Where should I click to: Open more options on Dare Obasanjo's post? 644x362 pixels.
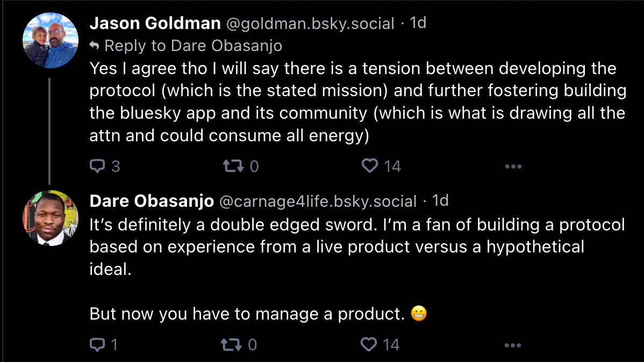(x=513, y=345)
